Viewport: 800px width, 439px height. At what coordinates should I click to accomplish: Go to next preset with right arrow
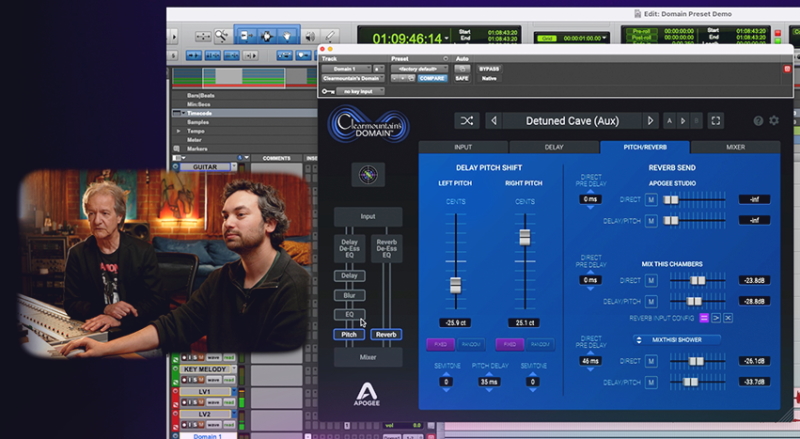[x=651, y=121]
